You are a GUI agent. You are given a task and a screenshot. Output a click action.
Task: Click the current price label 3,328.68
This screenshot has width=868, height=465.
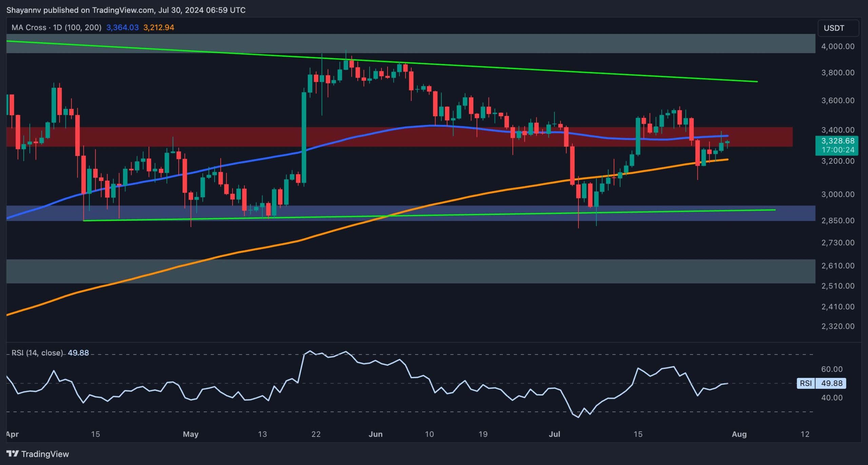point(837,141)
